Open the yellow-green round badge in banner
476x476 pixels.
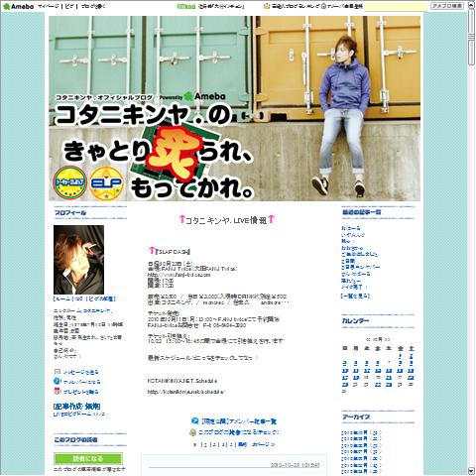[69, 182]
